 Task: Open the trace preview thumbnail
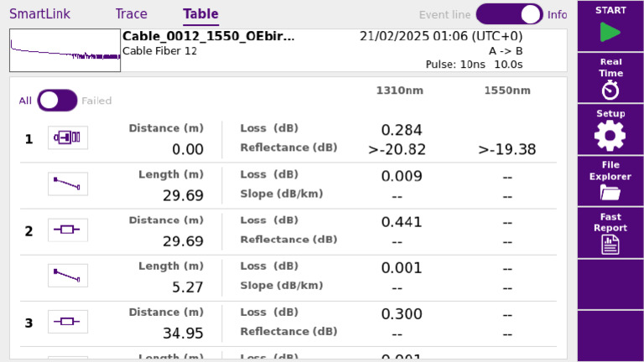click(x=65, y=50)
